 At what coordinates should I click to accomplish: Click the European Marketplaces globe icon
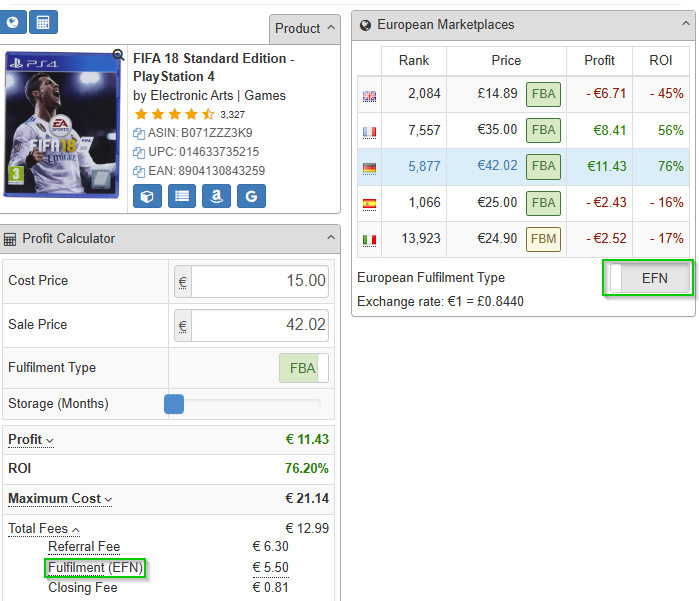point(365,25)
